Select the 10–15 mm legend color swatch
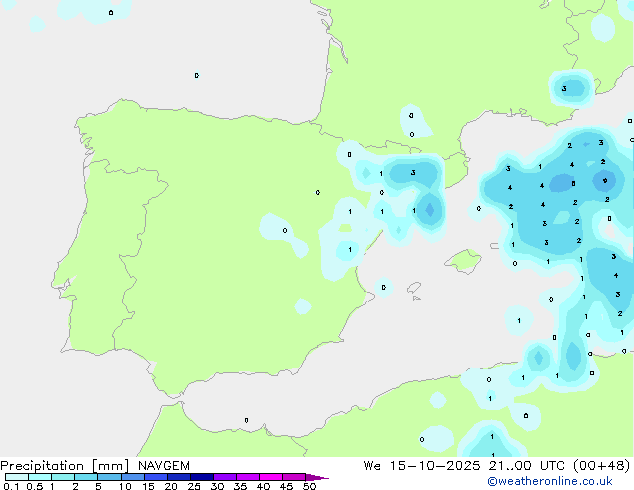 point(133,477)
